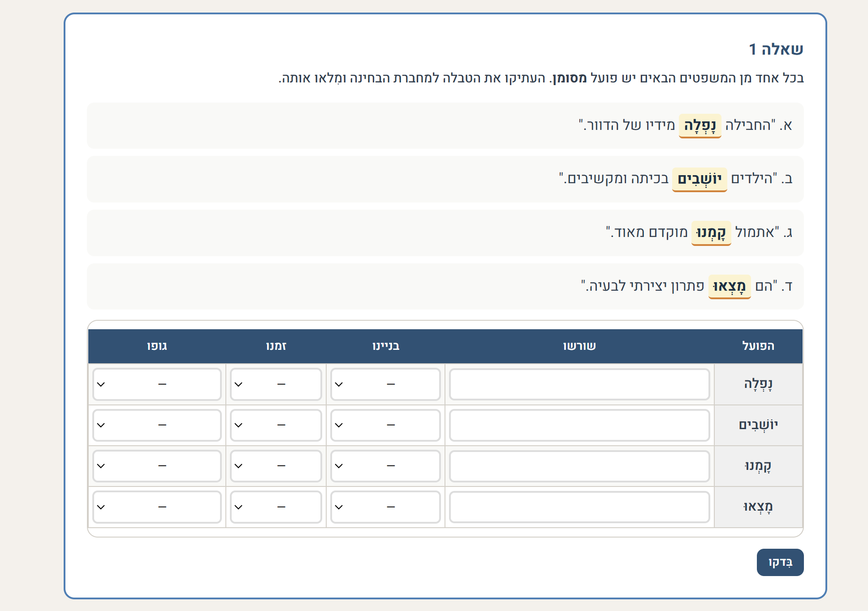Click the bold word מסומן in instructions
Image resolution: width=868 pixels, height=611 pixels.
570,78
